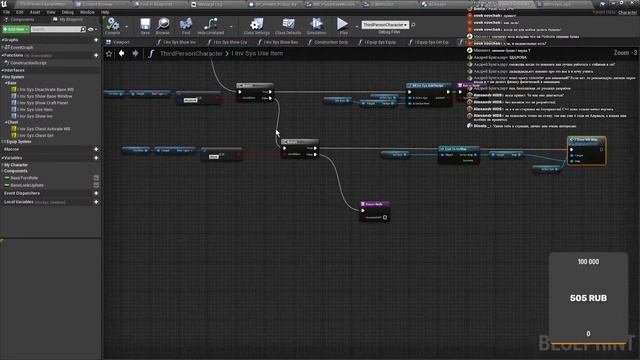The width and height of the screenshot is (640, 360).
Task: Open Class Defaults from the toolbar
Action: click(x=288, y=26)
